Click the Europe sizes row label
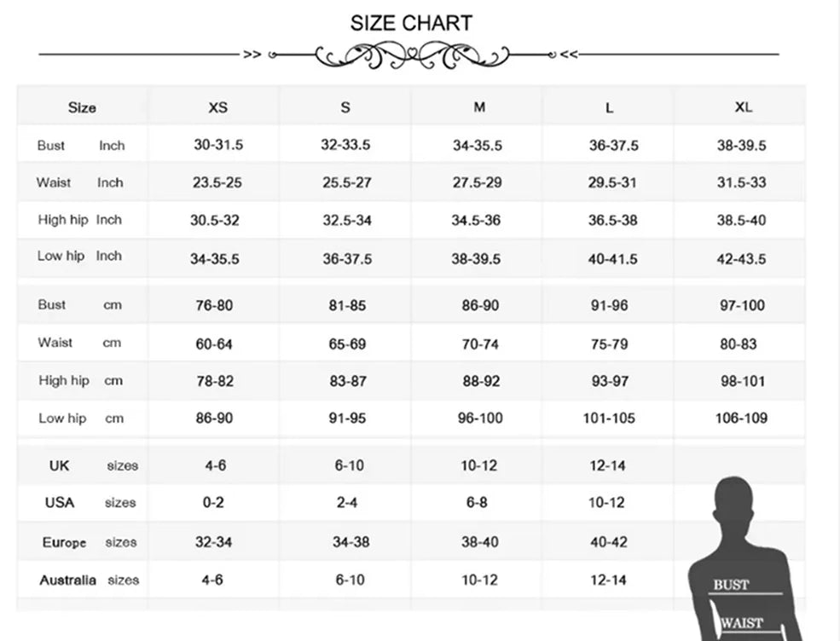The image size is (840, 641). point(90,542)
